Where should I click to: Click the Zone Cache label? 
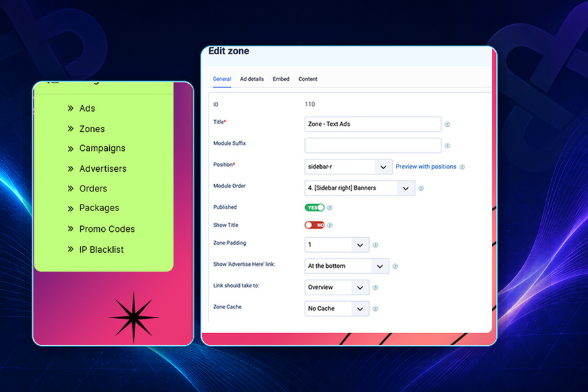click(227, 307)
